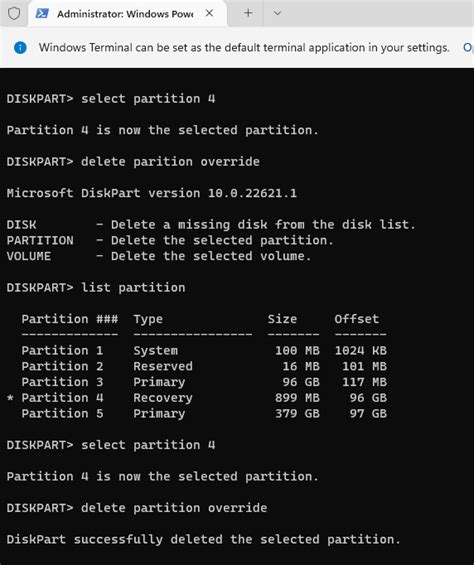Click the blue info icon in notification bar
The width and height of the screenshot is (474, 565).
pos(20,48)
